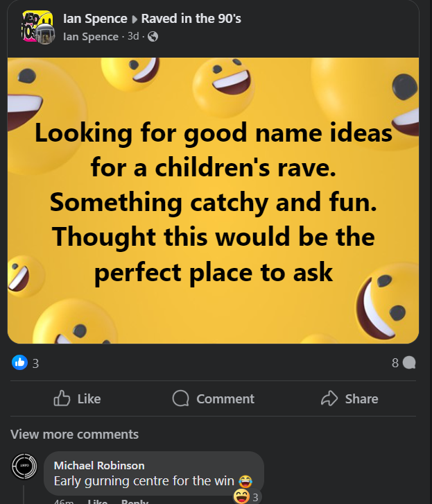The image size is (432, 504).
Task: Expand View more comments
Action: click(74, 435)
